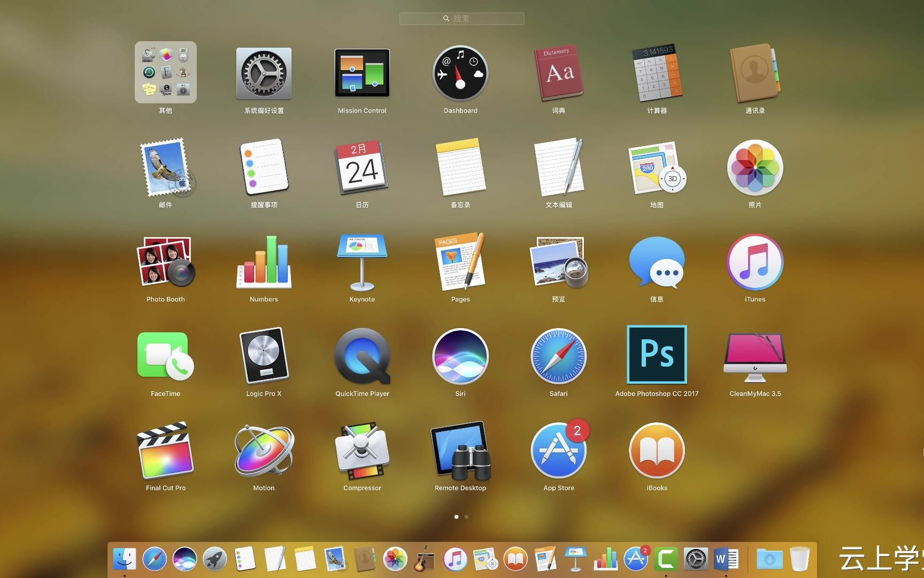Image resolution: width=924 pixels, height=578 pixels.
Task: Open the 日历 calendar app
Action: (x=362, y=168)
